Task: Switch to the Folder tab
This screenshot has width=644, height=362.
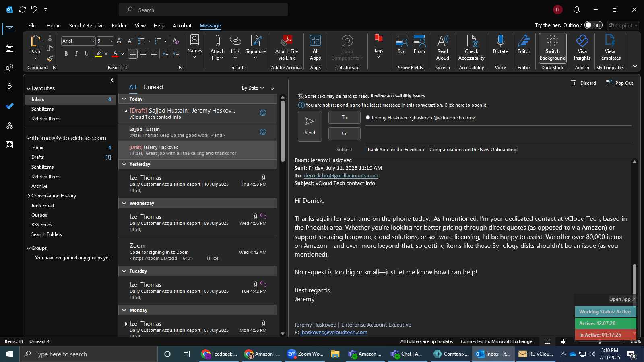Action: point(119,25)
